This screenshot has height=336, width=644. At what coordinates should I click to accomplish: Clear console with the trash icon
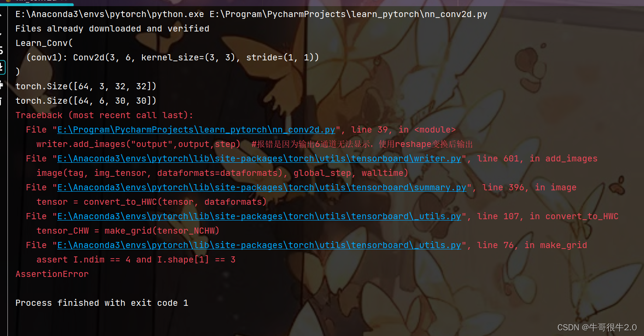tap(1, 101)
